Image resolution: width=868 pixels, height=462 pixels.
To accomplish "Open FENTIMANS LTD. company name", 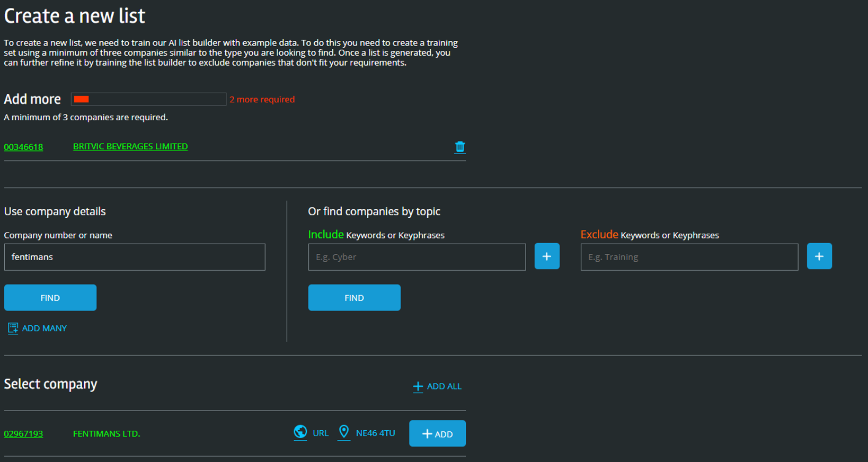I will [x=107, y=433].
